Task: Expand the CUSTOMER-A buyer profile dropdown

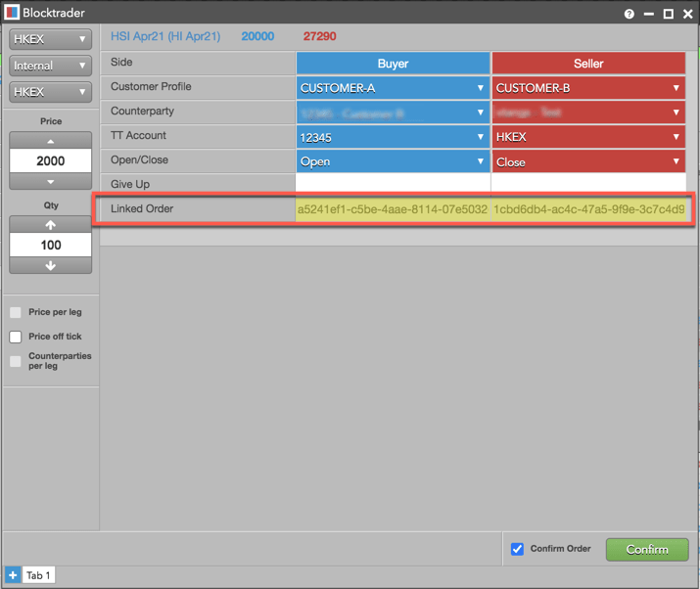Action: (x=393, y=88)
